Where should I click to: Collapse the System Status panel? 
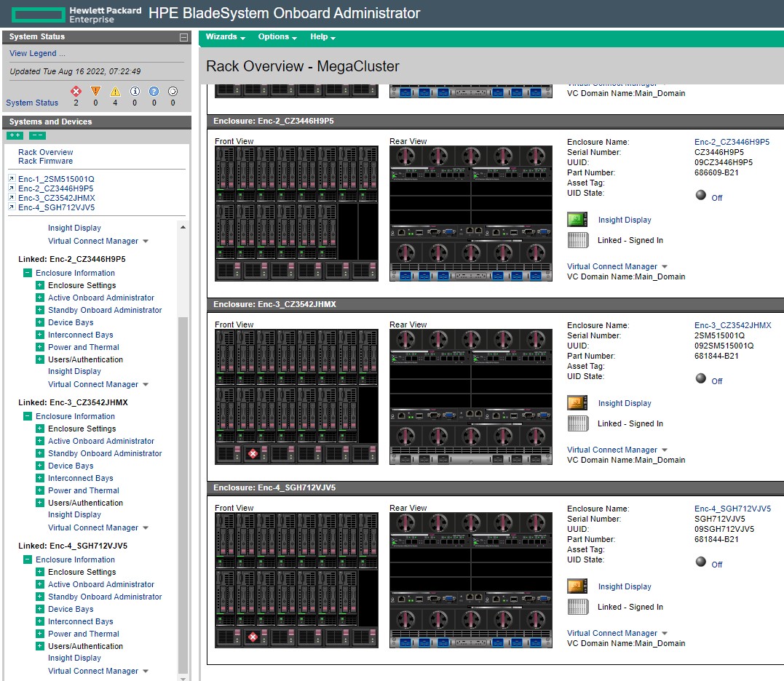pyautogui.click(x=183, y=37)
